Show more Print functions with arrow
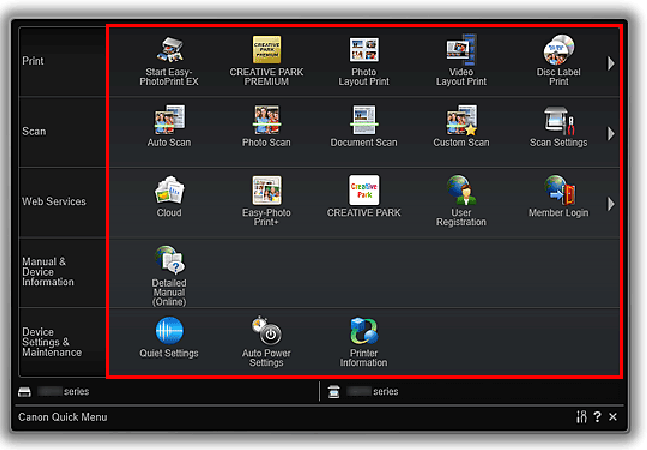The image size is (647, 450). click(611, 64)
